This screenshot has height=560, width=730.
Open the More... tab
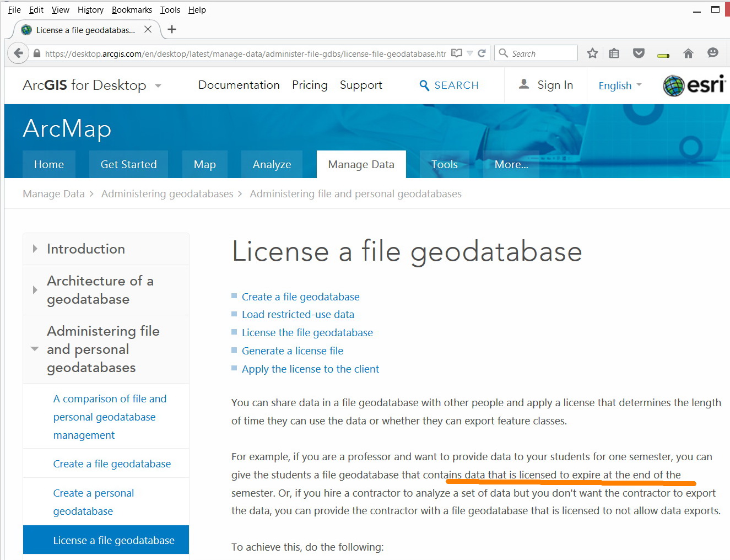[x=511, y=164]
